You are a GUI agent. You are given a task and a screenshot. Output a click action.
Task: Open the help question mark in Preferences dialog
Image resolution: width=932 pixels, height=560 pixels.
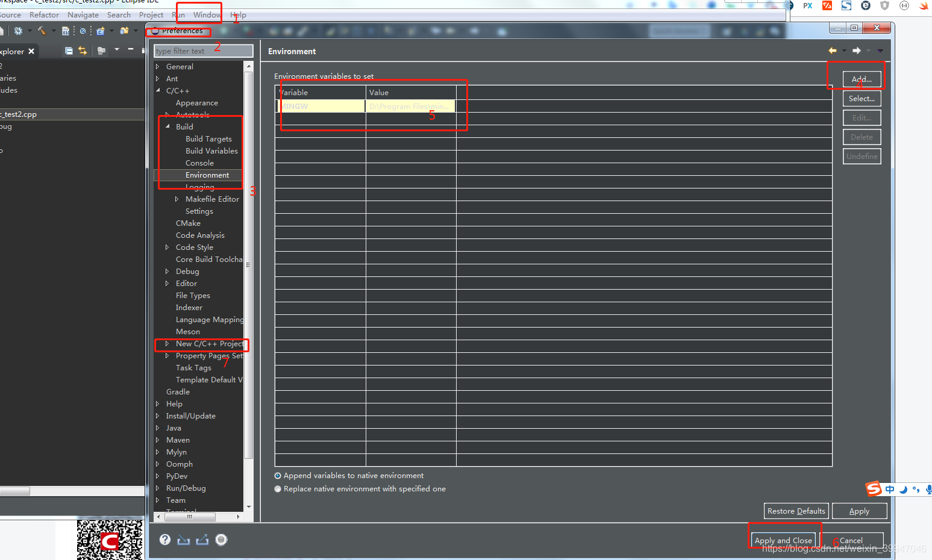[165, 540]
